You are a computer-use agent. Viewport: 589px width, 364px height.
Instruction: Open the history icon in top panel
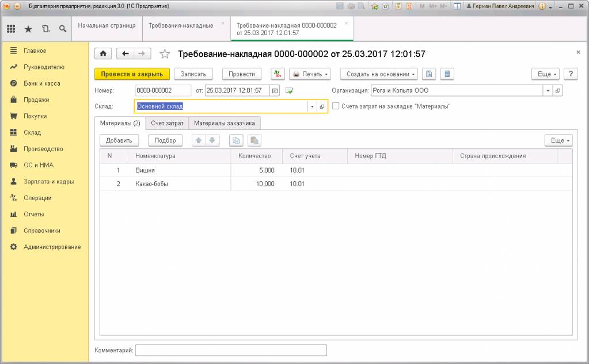[x=45, y=29]
